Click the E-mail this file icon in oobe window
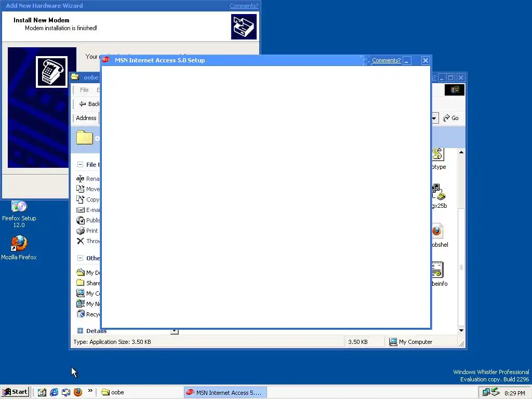Screen dimensions: 532x399 (81, 210)
